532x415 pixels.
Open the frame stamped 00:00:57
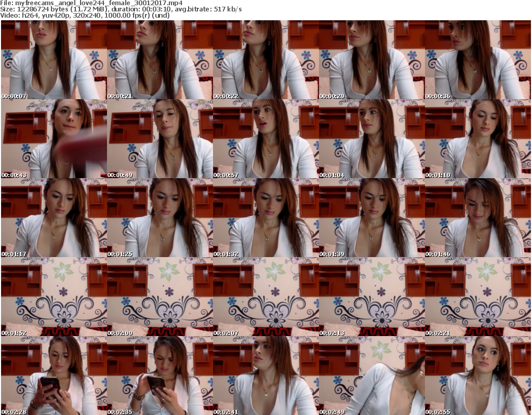click(x=265, y=139)
